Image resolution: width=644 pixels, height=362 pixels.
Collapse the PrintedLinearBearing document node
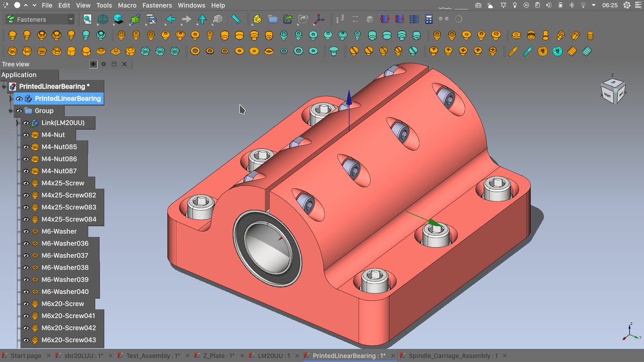click(4, 86)
